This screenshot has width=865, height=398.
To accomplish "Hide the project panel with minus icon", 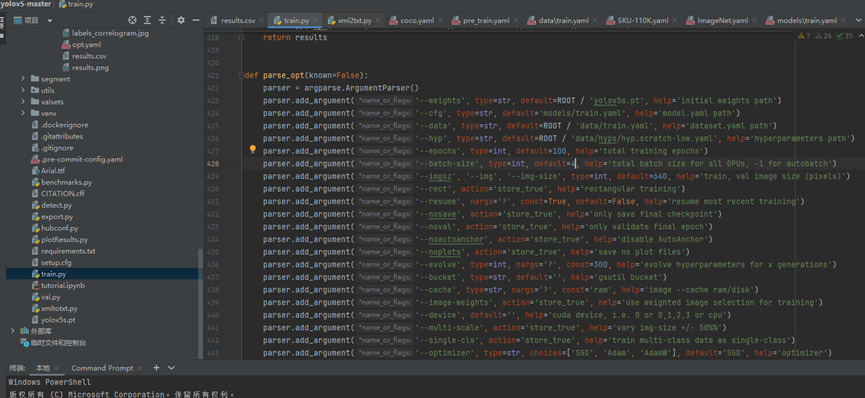I will point(195,20).
